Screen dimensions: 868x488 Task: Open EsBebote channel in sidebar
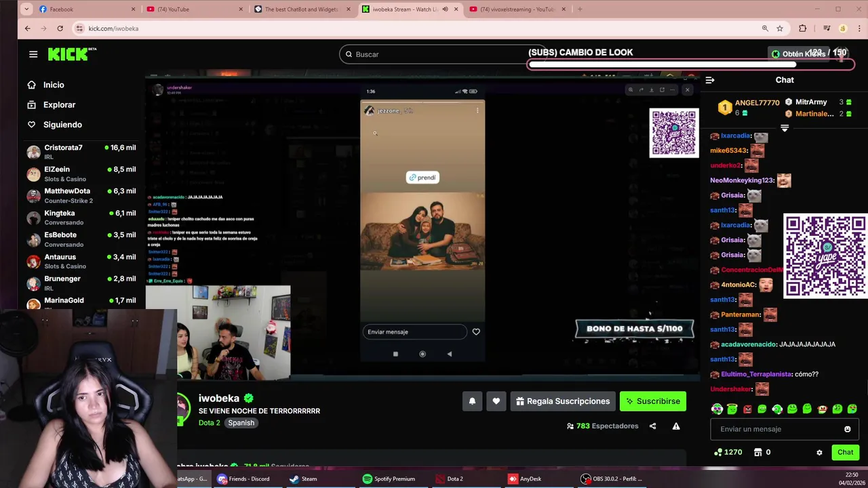[81, 239]
